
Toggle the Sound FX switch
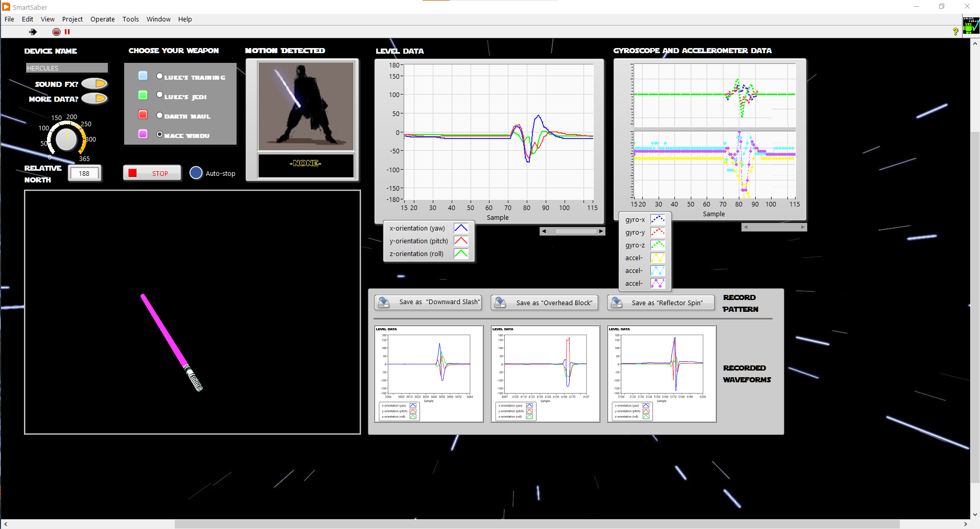click(95, 83)
